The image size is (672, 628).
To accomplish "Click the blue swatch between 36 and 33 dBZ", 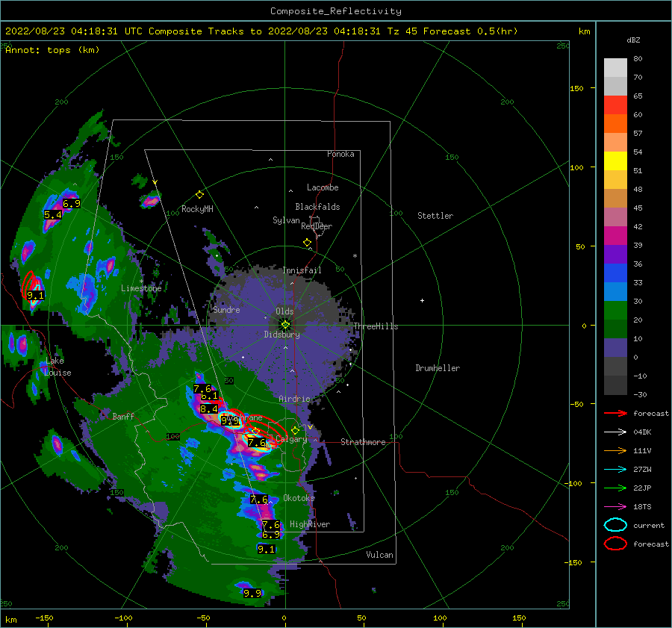I will click(x=615, y=273).
